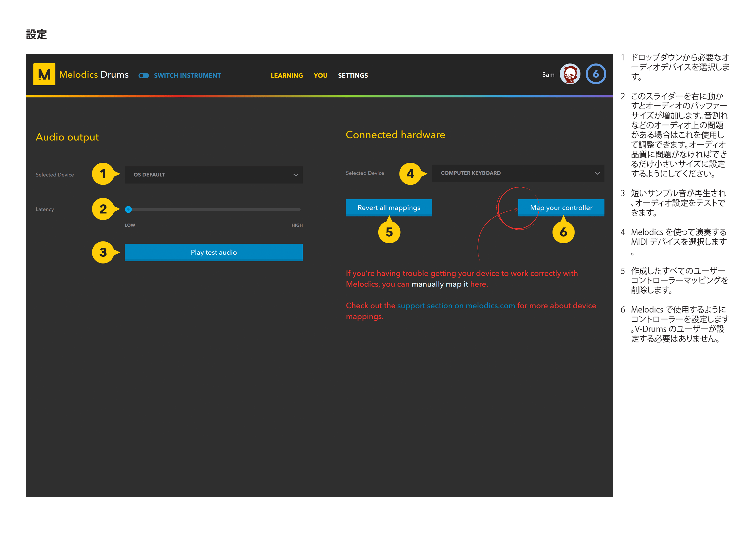Click Sam's profile avatar

click(x=570, y=74)
